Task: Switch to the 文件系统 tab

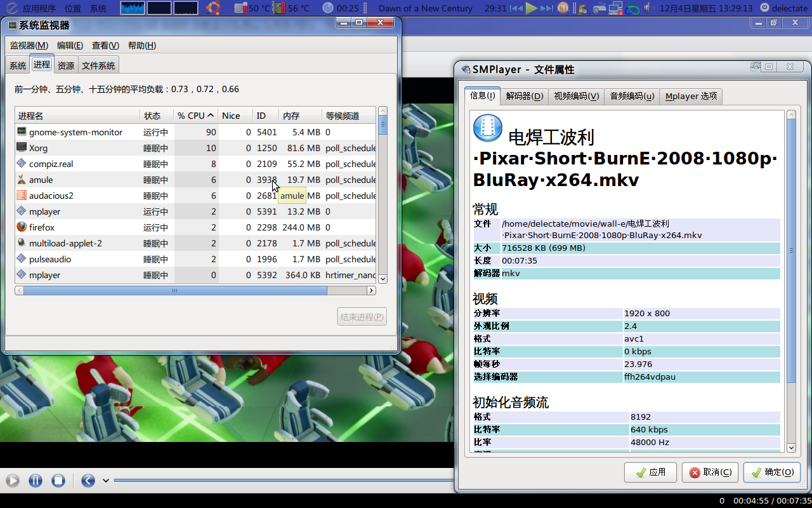Action: [x=98, y=65]
